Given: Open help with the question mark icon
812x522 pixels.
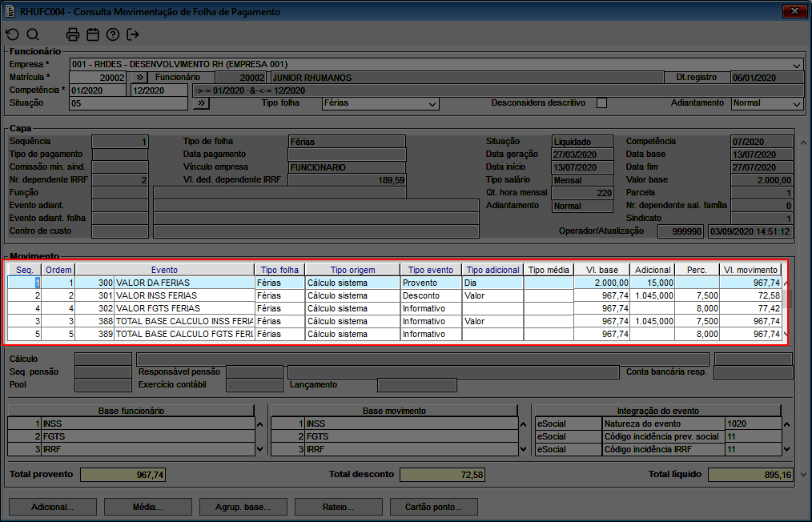Looking at the screenshot, I should 113,34.
